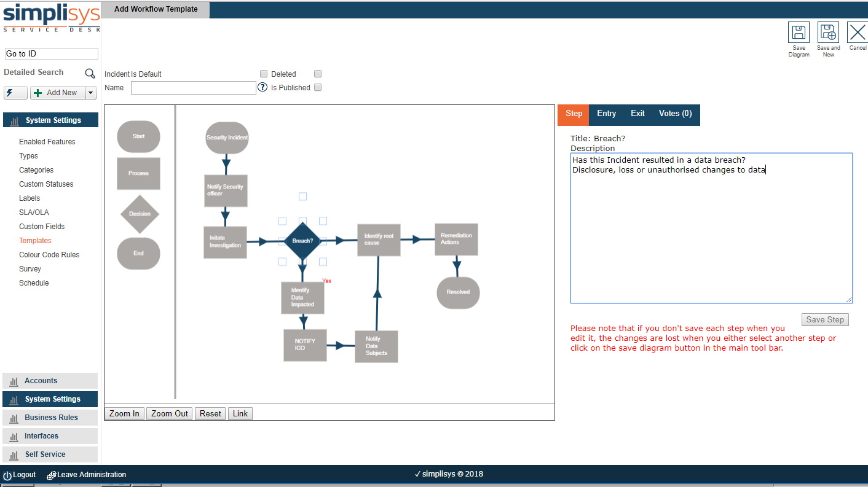Screen dimensions: 868x487
Task: Click the Cancel X icon
Action: (858, 33)
